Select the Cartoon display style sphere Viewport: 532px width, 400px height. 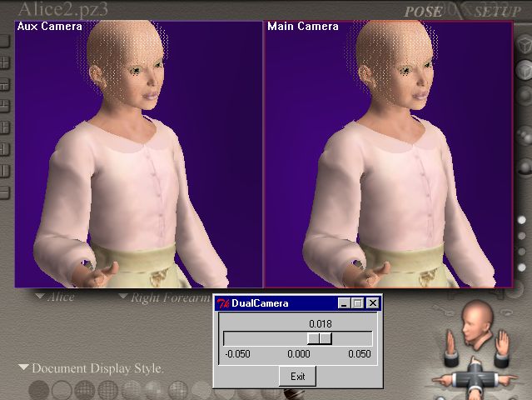click(x=201, y=390)
